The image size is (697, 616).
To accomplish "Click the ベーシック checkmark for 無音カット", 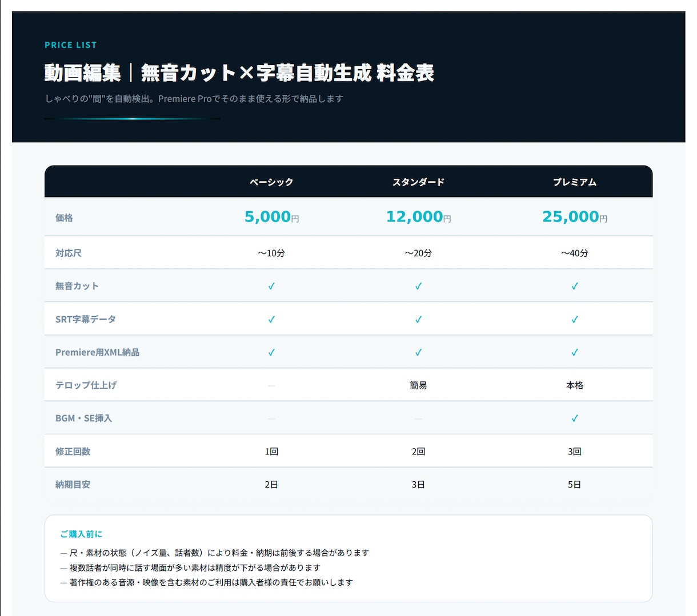I will [271, 286].
